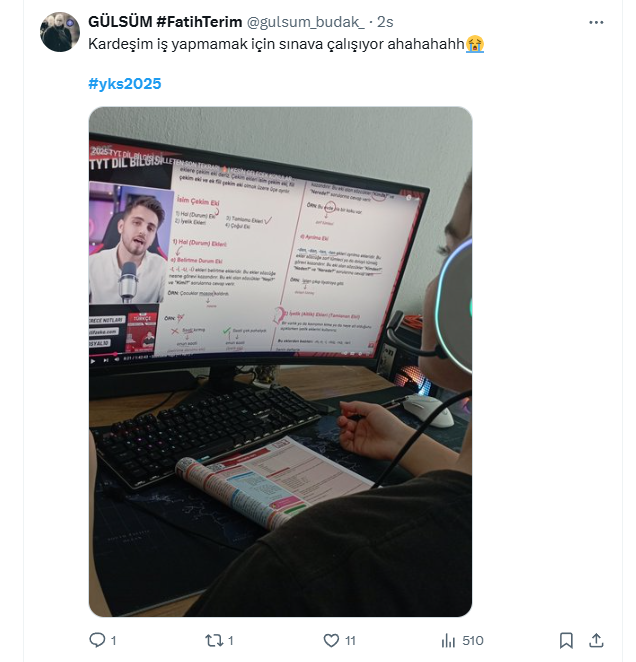This screenshot has height=662, width=636.
Task: Bookmark this tweet
Action: 566,640
